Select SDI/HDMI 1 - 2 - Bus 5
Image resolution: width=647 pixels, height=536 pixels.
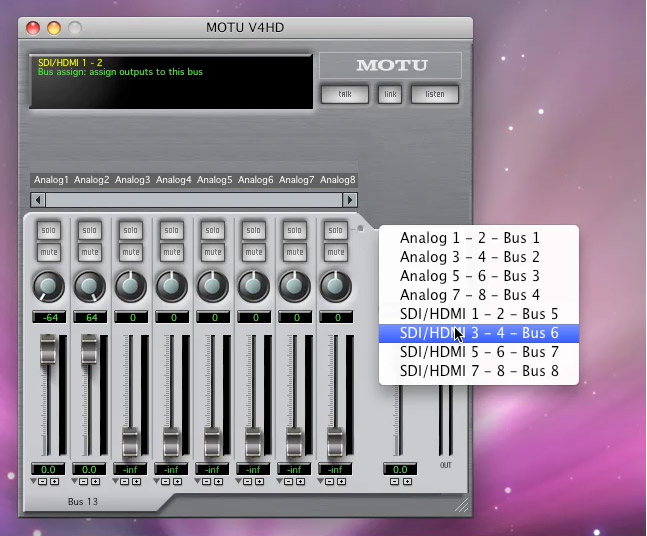(x=479, y=314)
